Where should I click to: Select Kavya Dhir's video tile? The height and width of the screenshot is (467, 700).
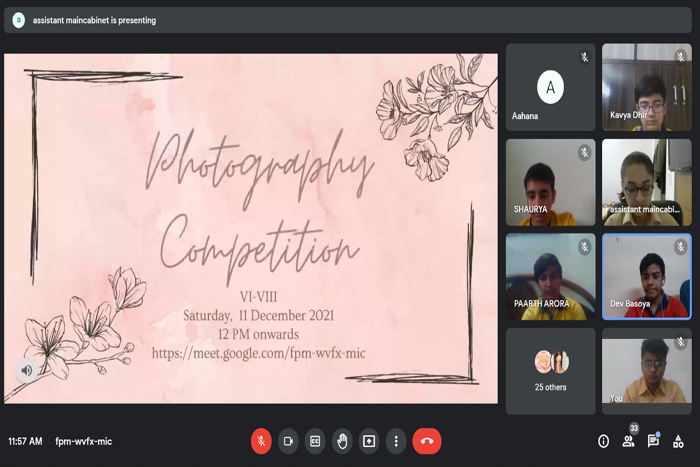pos(647,87)
